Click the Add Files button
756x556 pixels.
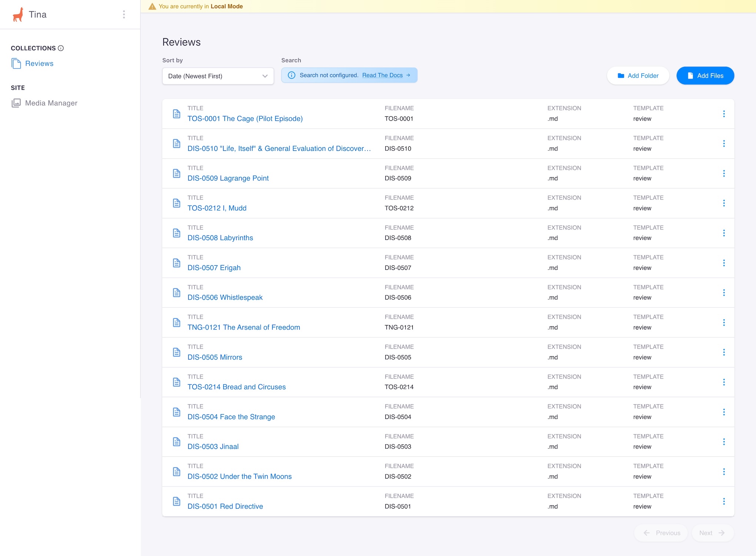[705, 76]
